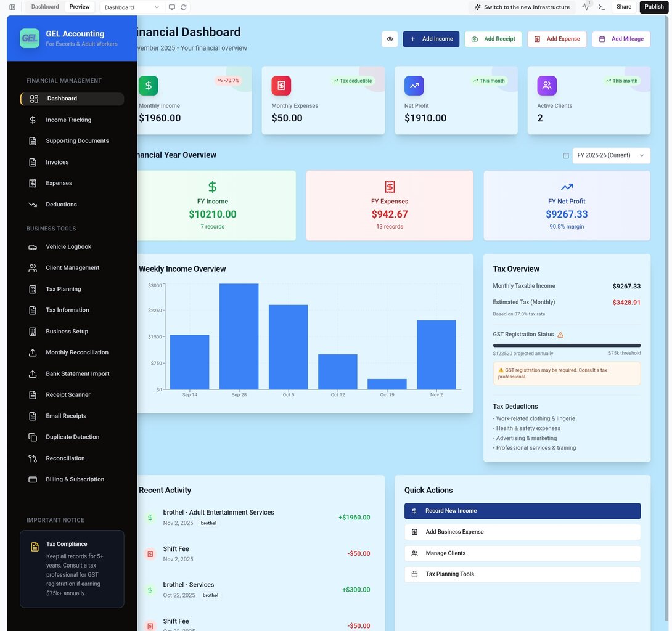This screenshot has height=631, width=672.
Task: Click the GST registration progress bar
Action: point(566,346)
